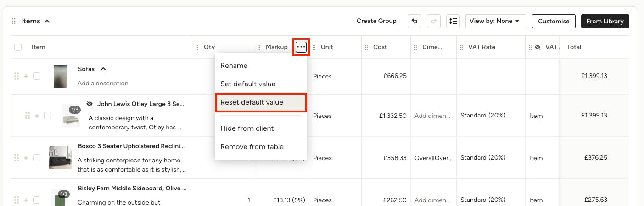The height and width of the screenshot is (206, 644).
Task: Click the row height spacing icon
Action: tap(453, 21)
